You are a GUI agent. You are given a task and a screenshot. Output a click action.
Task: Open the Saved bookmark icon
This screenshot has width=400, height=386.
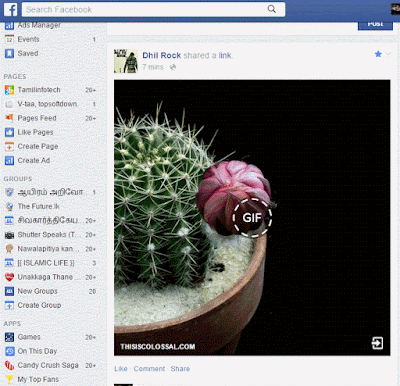pos(9,53)
